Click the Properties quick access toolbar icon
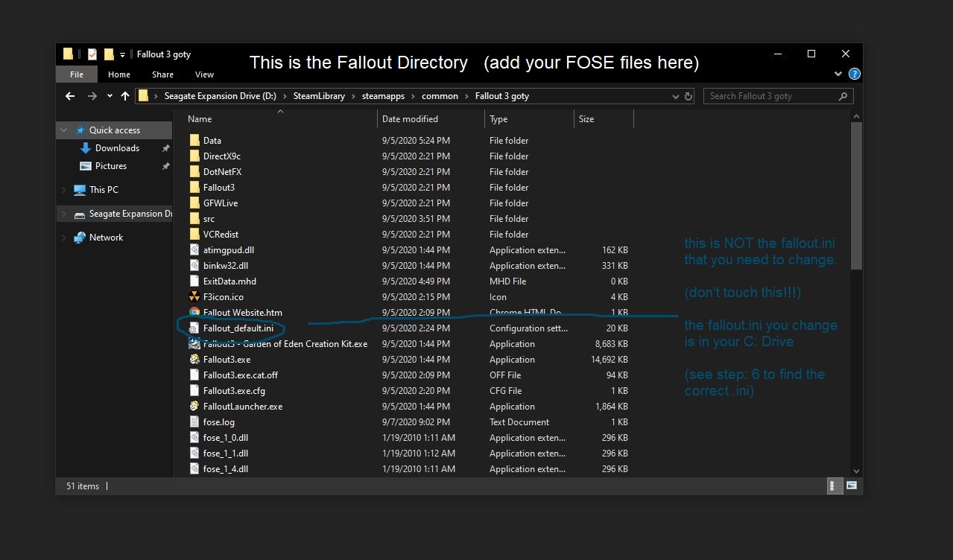953x560 pixels. tap(92, 54)
